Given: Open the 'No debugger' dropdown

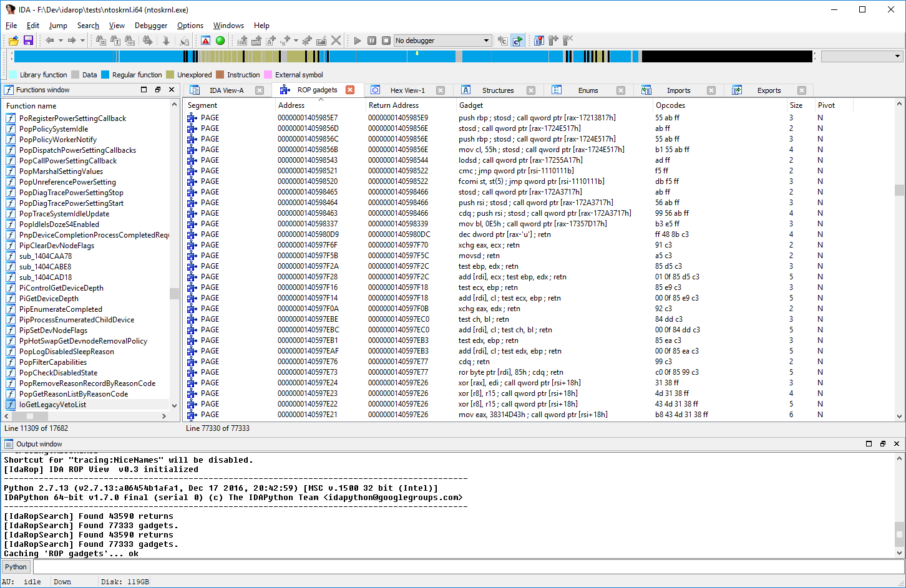Looking at the screenshot, I should pos(443,41).
